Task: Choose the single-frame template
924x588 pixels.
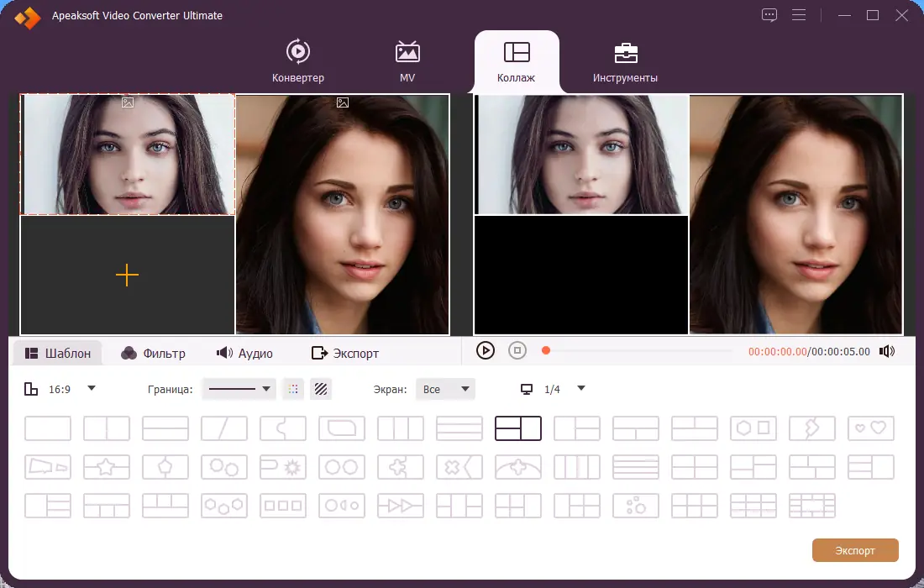Action: pos(48,428)
